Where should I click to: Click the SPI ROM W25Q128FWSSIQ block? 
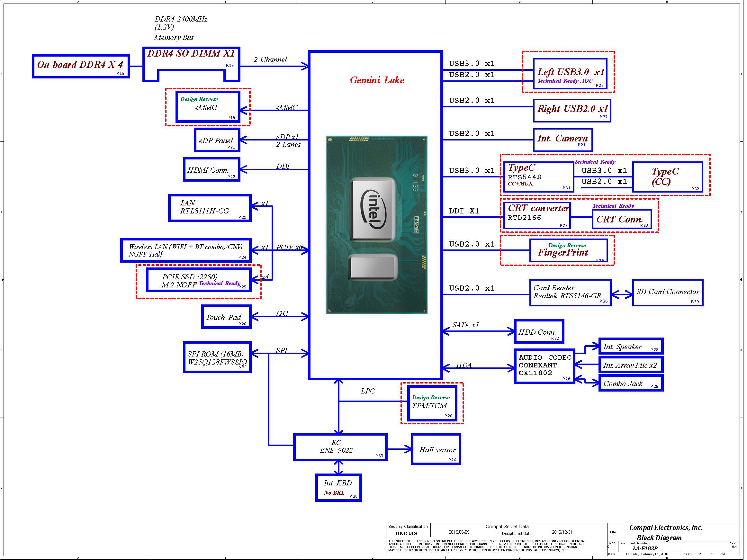217,357
